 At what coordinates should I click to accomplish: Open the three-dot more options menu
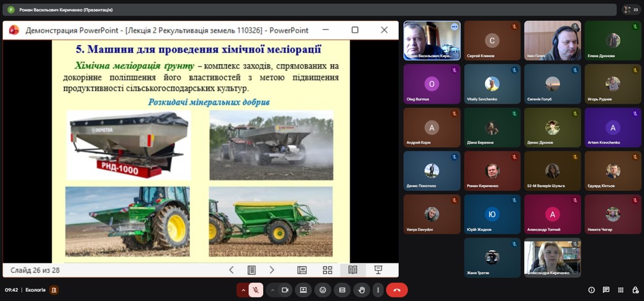378,290
